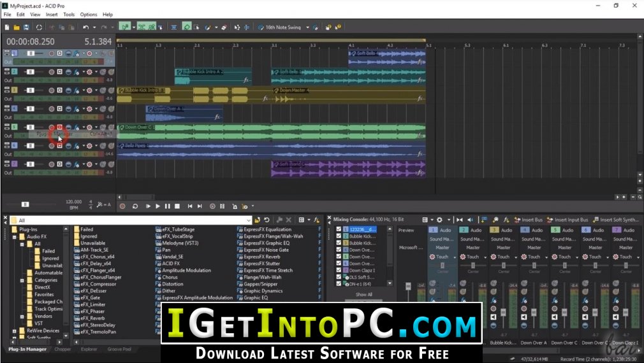Expand the Vendors tree node
Image resolution: width=644 pixels, height=363 pixels.
[x=22, y=317]
